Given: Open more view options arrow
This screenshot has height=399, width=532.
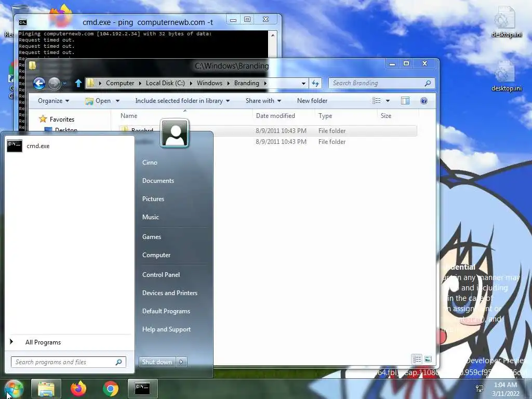Looking at the screenshot, I should coord(388,101).
